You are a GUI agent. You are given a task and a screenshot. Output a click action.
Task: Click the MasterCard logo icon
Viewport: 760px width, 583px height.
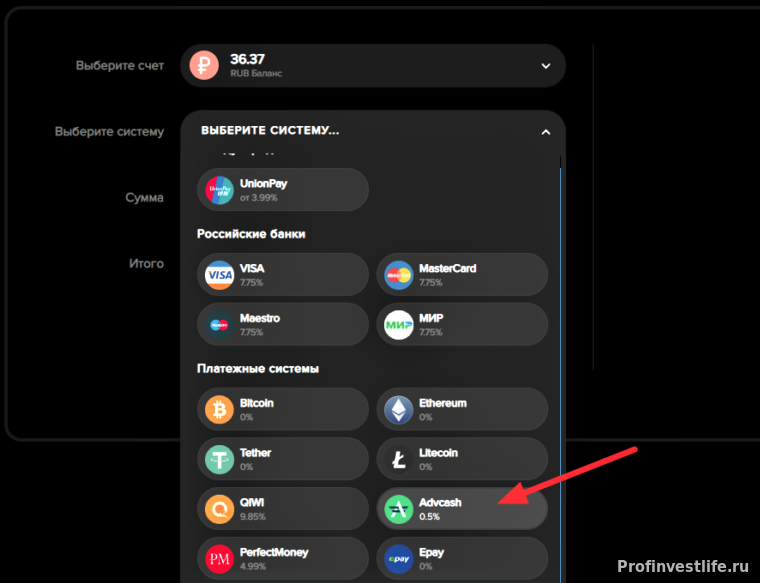pos(398,275)
